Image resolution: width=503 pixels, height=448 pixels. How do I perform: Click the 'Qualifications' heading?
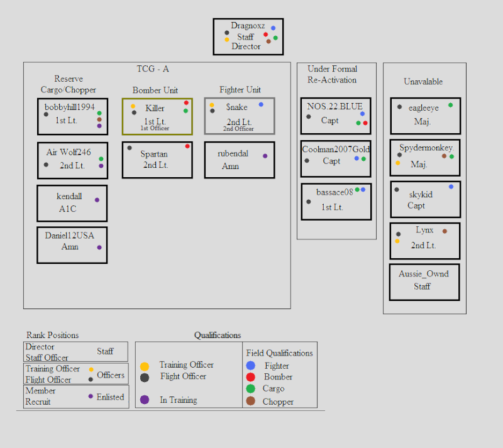coord(218,335)
